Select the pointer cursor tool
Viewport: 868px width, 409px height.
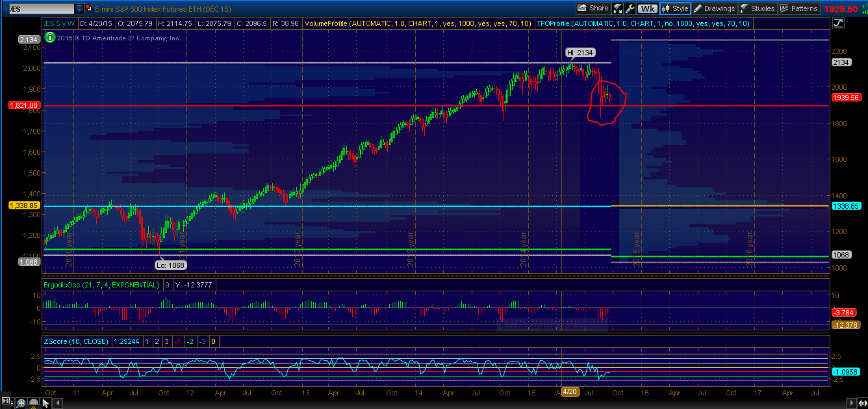pos(46,402)
